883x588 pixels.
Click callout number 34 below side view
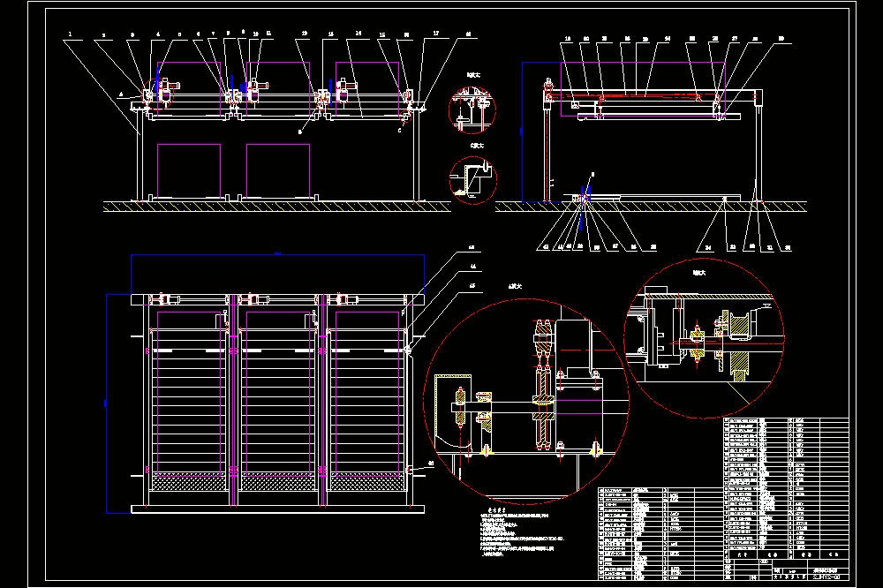click(708, 247)
